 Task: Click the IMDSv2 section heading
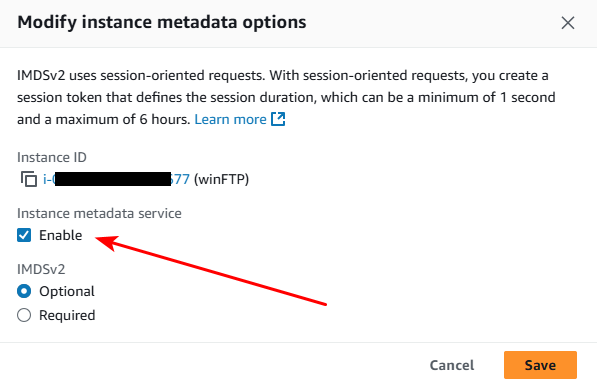pos(41,269)
